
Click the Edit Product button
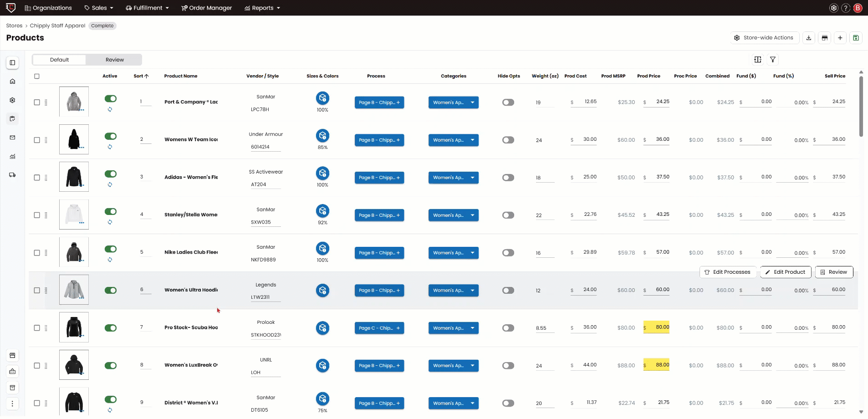pyautogui.click(x=786, y=272)
